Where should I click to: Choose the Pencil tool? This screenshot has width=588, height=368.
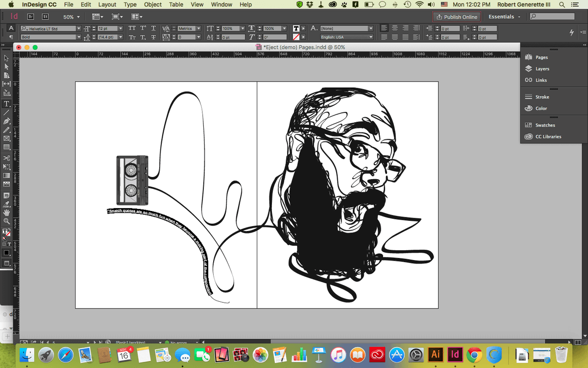click(x=7, y=130)
